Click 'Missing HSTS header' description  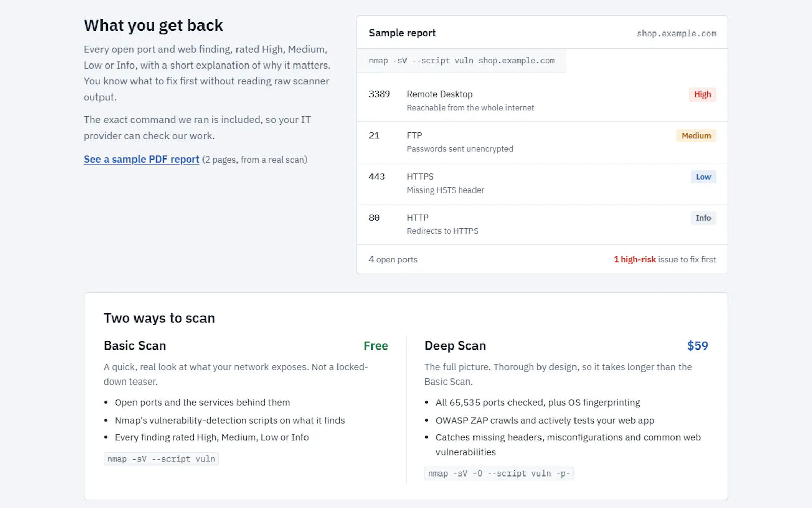click(445, 190)
